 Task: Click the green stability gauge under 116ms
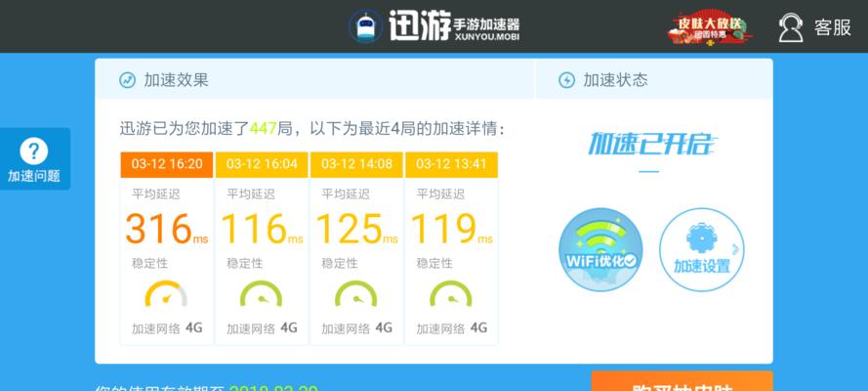tap(261, 294)
